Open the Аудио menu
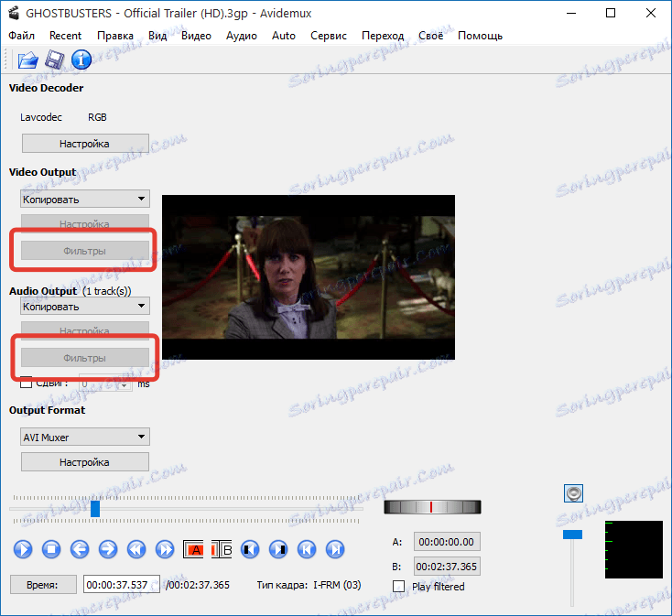The height and width of the screenshot is (616, 672). [x=242, y=36]
